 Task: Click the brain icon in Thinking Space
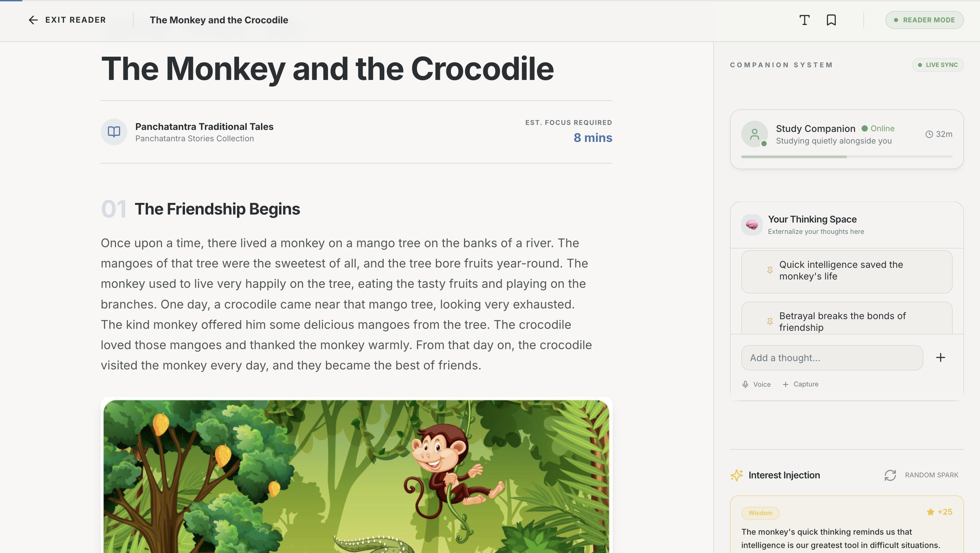(752, 225)
